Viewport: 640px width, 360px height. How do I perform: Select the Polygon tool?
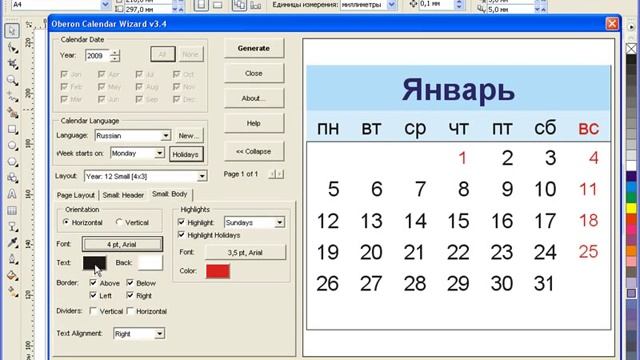tap(12, 162)
